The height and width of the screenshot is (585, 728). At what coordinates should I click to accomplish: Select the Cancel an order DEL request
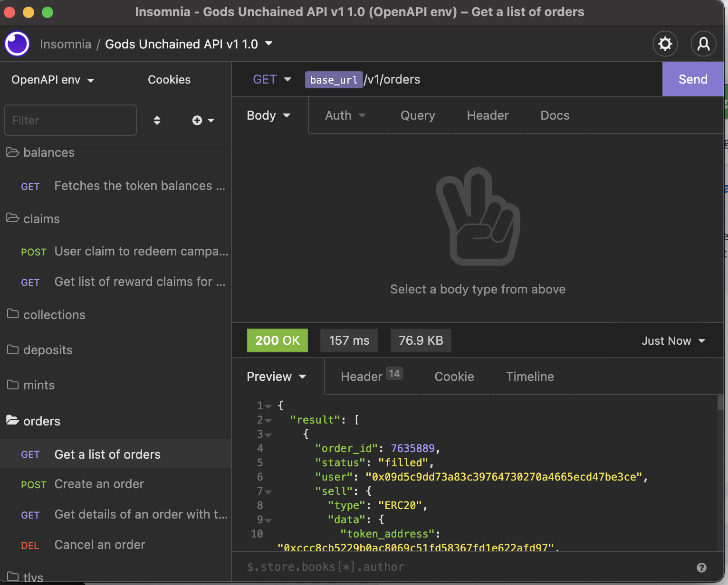[x=115, y=545]
